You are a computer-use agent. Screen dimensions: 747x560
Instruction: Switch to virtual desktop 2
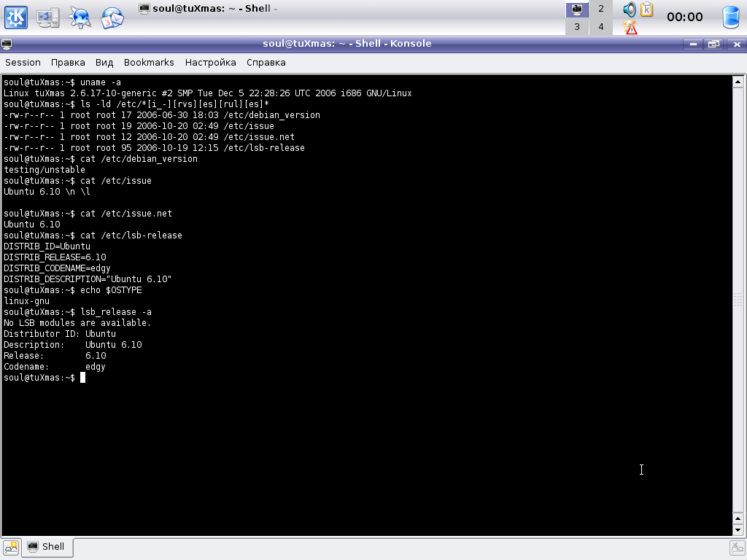(x=601, y=9)
